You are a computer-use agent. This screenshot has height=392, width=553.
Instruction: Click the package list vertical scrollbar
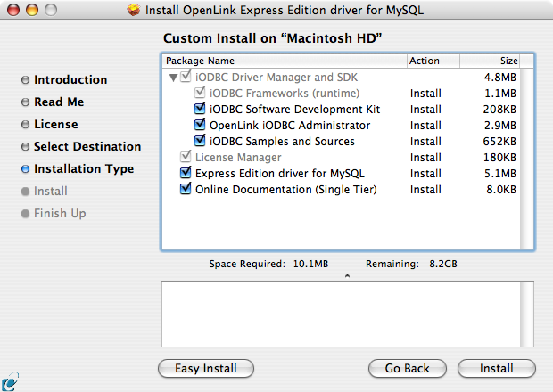(x=527, y=159)
